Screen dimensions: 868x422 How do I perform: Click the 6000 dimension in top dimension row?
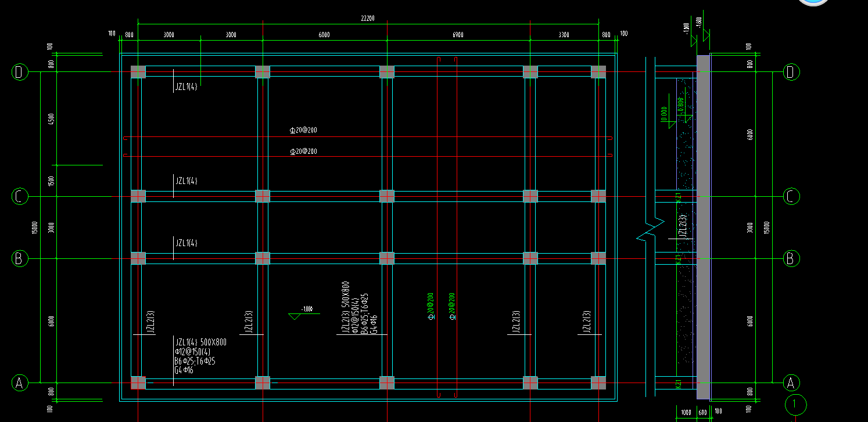click(324, 35)
